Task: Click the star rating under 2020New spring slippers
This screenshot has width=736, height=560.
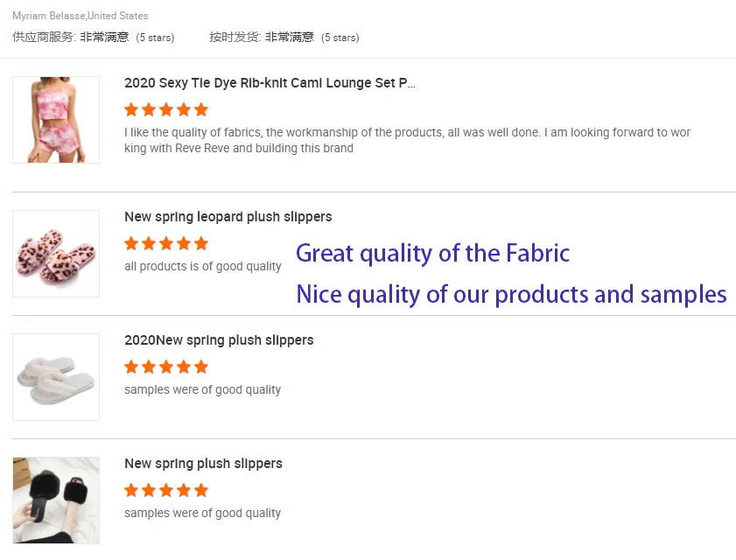Action: coord(166,367)
